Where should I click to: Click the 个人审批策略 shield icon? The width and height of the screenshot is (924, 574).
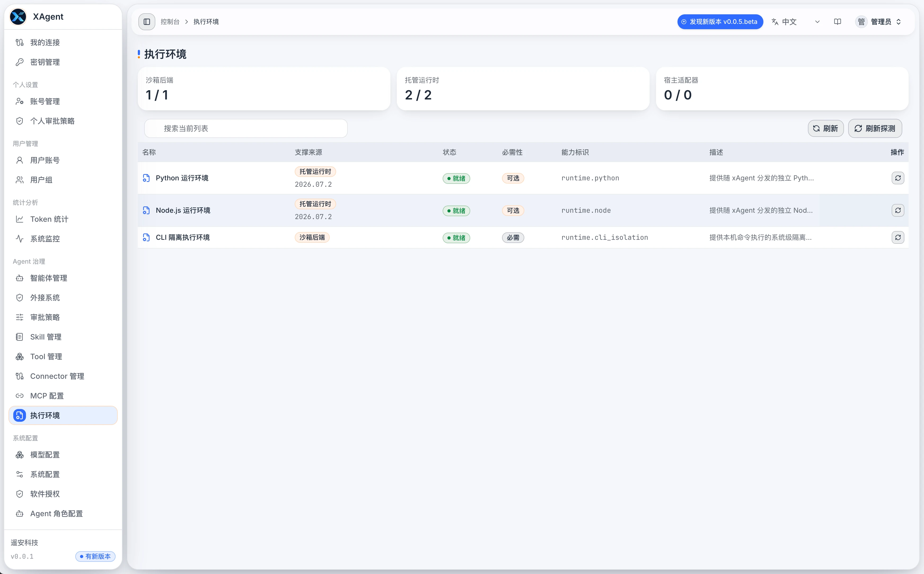20,121
